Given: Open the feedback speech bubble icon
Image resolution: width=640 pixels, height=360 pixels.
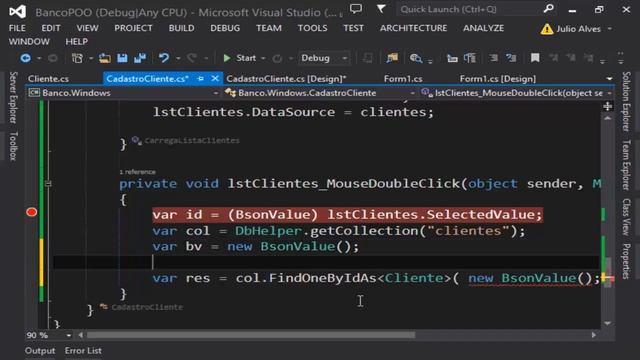Looking at the screenshot, I should coord(356,9).
